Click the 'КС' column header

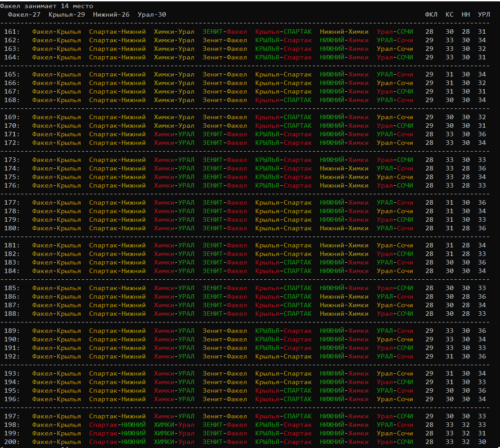pyautogui.click(x=450, y=15)
